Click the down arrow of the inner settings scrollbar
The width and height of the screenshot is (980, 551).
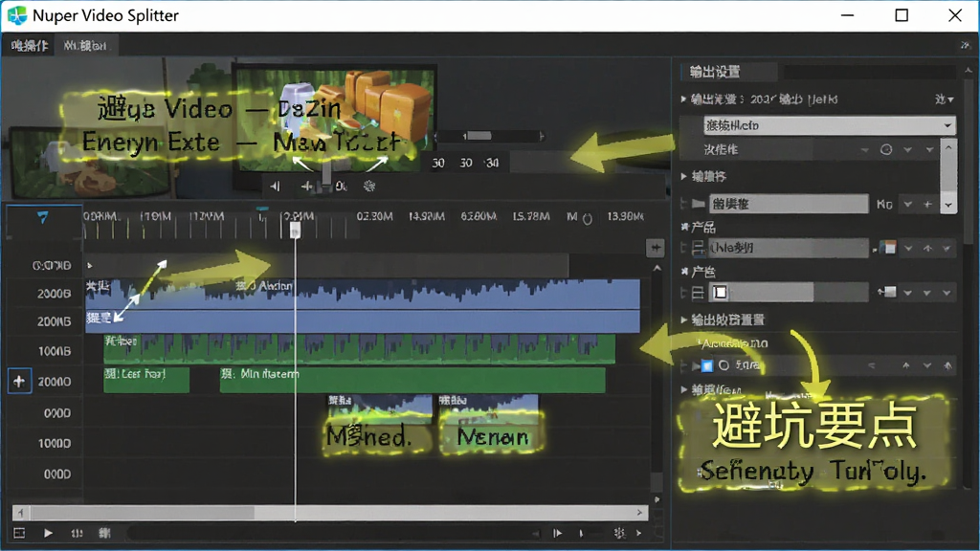point(948,205)
